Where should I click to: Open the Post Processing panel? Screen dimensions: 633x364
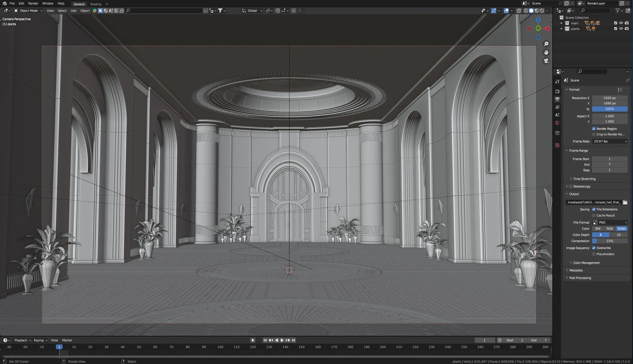tap(579, 277)
